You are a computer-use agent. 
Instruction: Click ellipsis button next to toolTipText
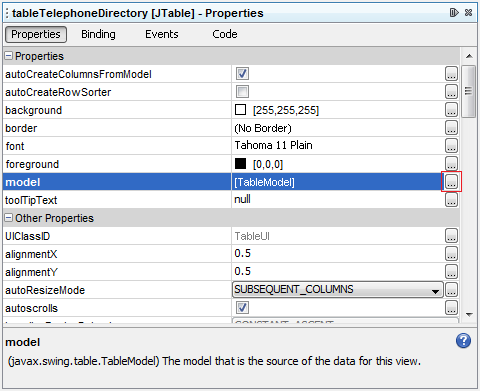451,200
